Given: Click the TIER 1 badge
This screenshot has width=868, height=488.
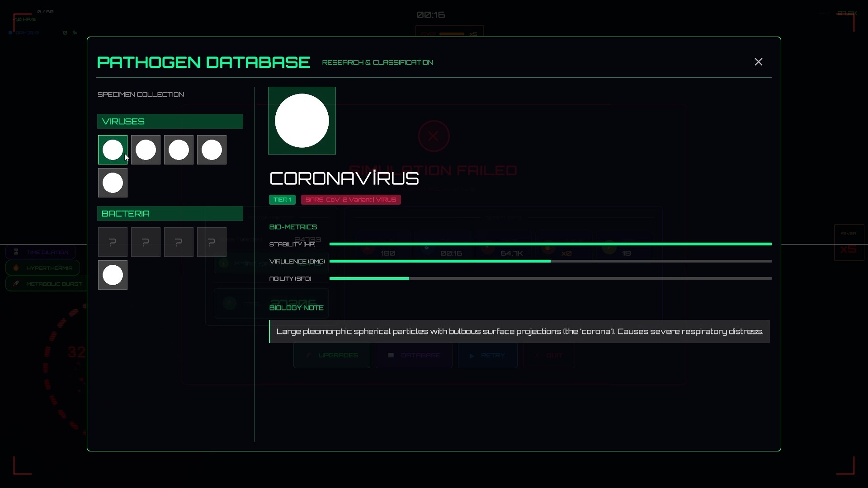Looking at the screenshot, I should point(282,199).
